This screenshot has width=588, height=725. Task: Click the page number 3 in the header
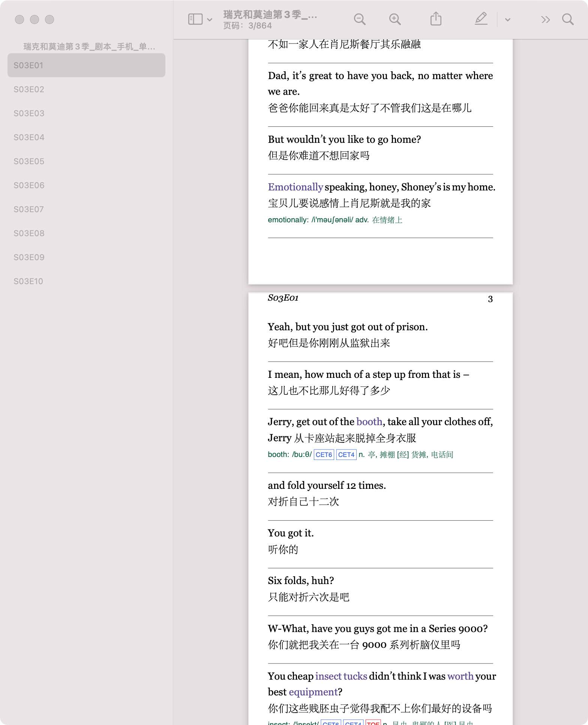tap(490, 299)
